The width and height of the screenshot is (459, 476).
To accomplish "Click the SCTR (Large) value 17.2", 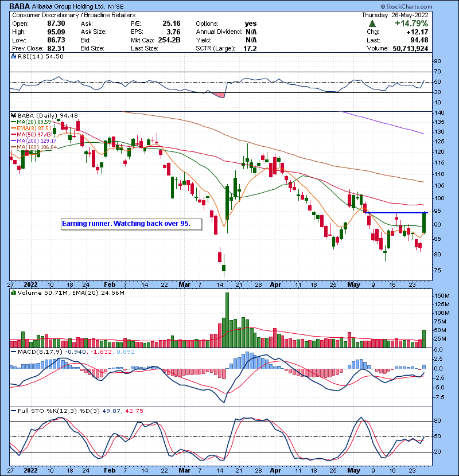I will pos(250,48).
